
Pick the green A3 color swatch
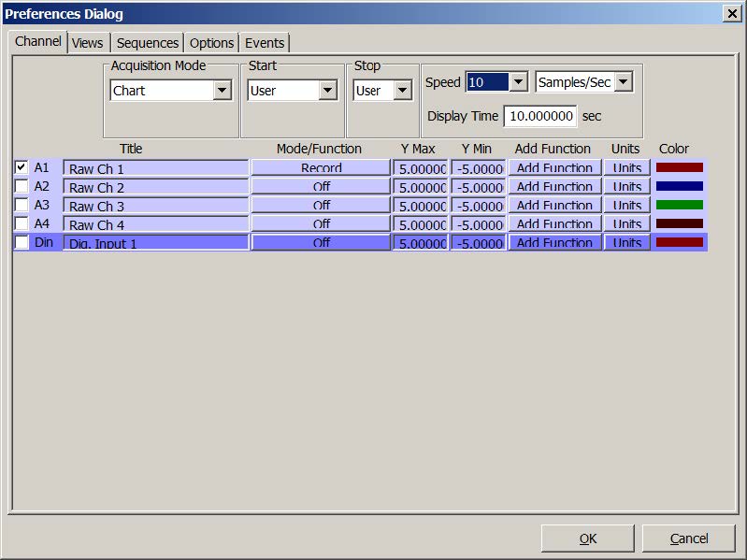(680, 205)
